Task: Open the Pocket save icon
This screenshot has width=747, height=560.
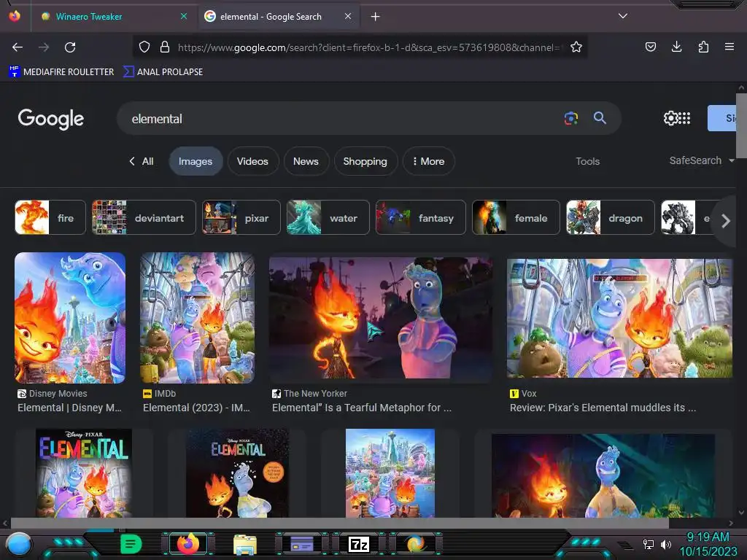Action: (x=650, y=47)
